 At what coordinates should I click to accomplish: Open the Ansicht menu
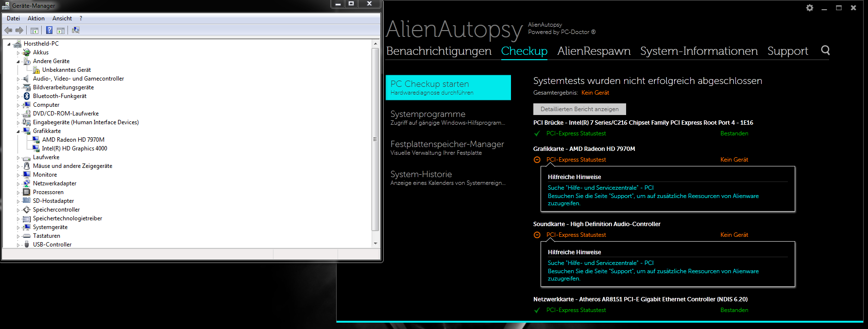point(62,18)
